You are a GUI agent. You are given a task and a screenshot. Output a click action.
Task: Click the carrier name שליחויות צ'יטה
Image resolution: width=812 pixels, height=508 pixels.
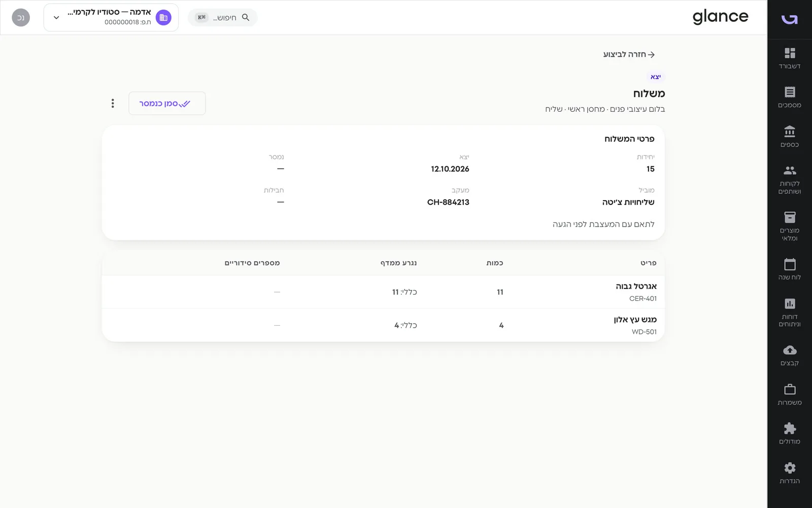628,202
